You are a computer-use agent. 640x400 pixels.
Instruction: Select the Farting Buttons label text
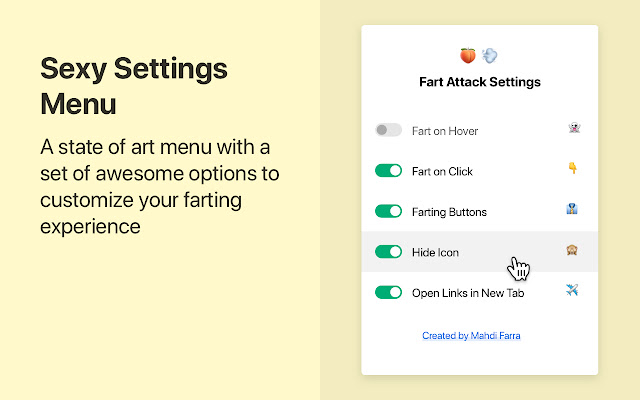449,212
